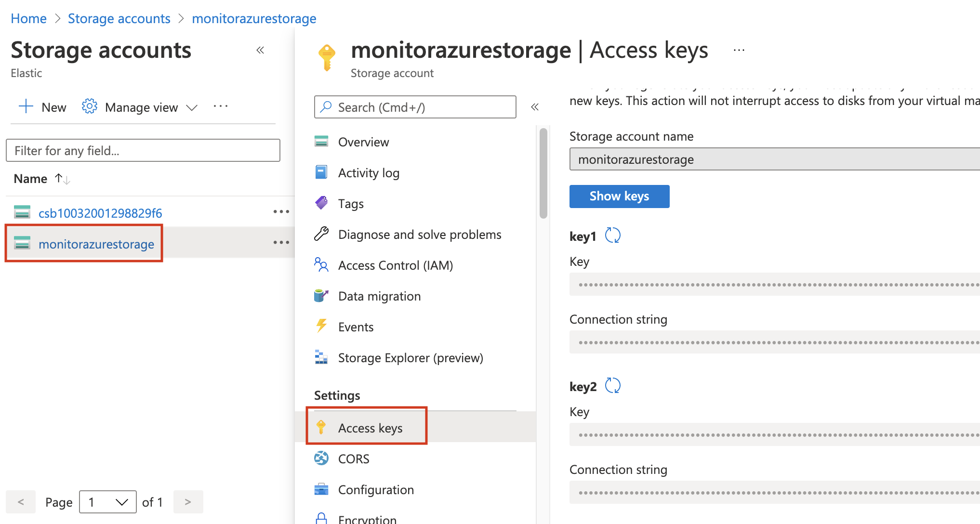
Task: Open Configuration under Settings
Action: point(376,489)
